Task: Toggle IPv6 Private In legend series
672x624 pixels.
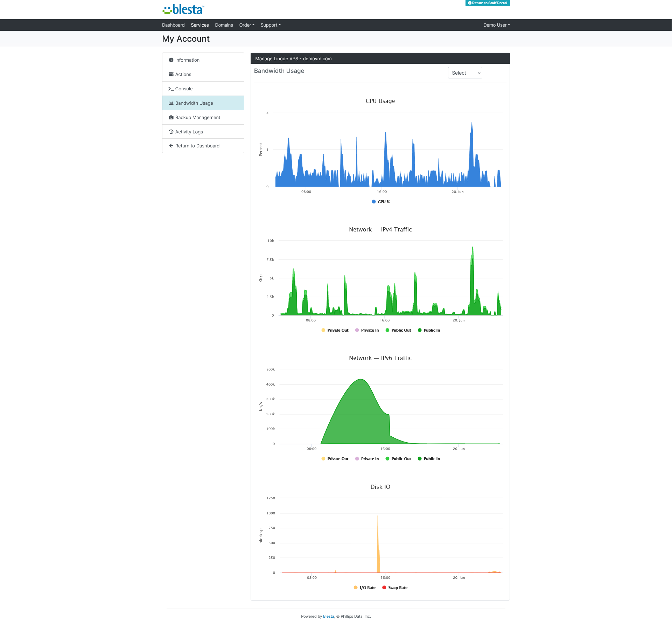Action: pos(367,459)
